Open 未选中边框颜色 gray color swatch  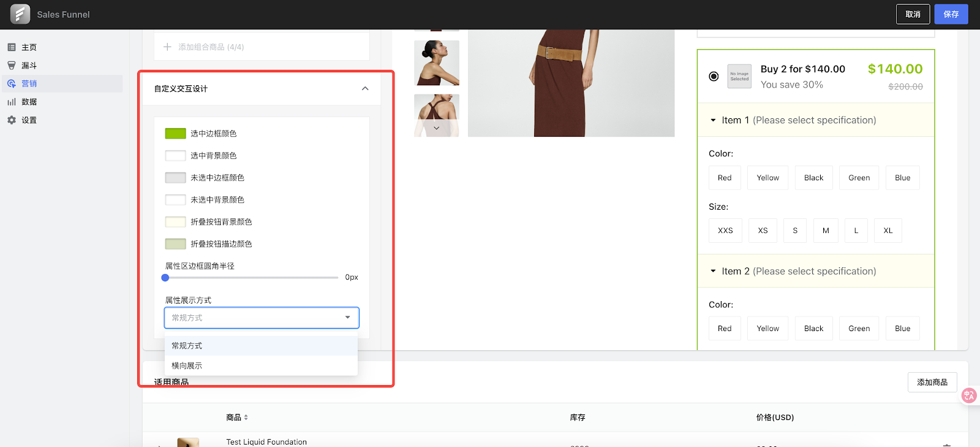point(176,178)
